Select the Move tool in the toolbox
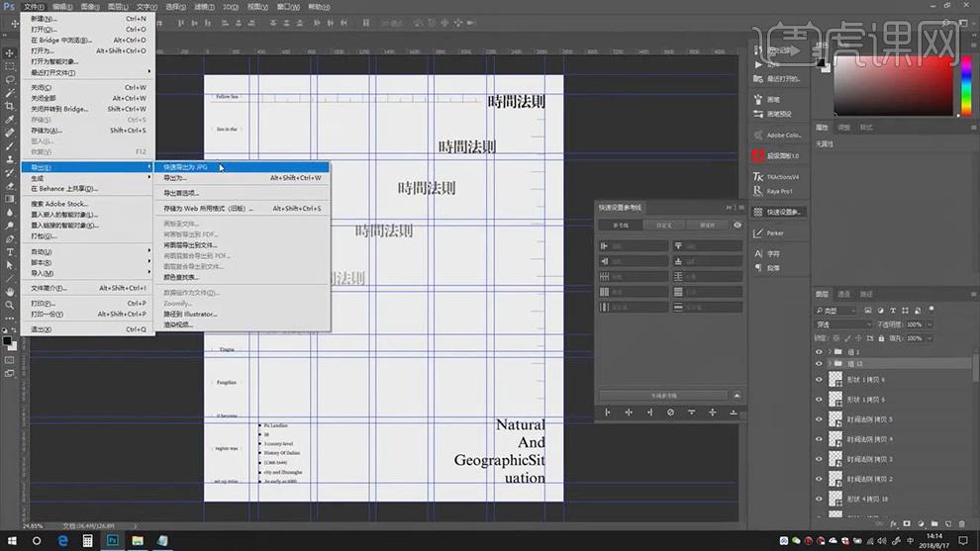Image resolution: width=980 pixels, height=551 pixels. click(x=12, y=52)
